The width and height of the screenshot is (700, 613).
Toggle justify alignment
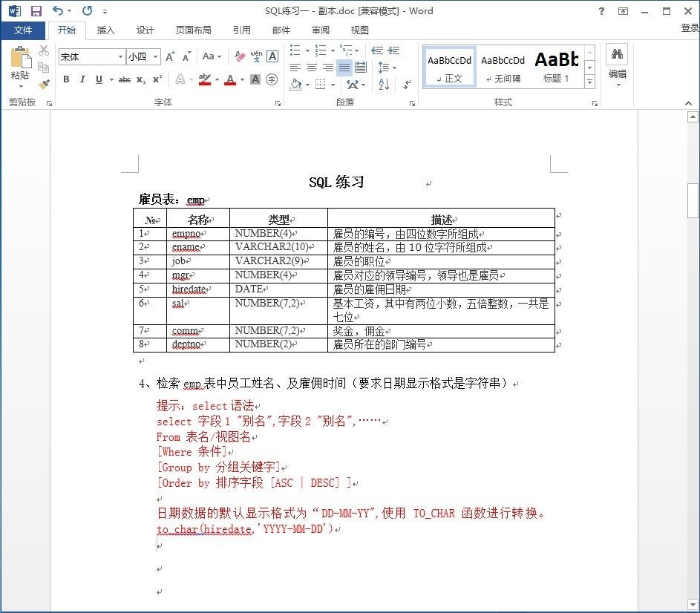pos(344,68)
